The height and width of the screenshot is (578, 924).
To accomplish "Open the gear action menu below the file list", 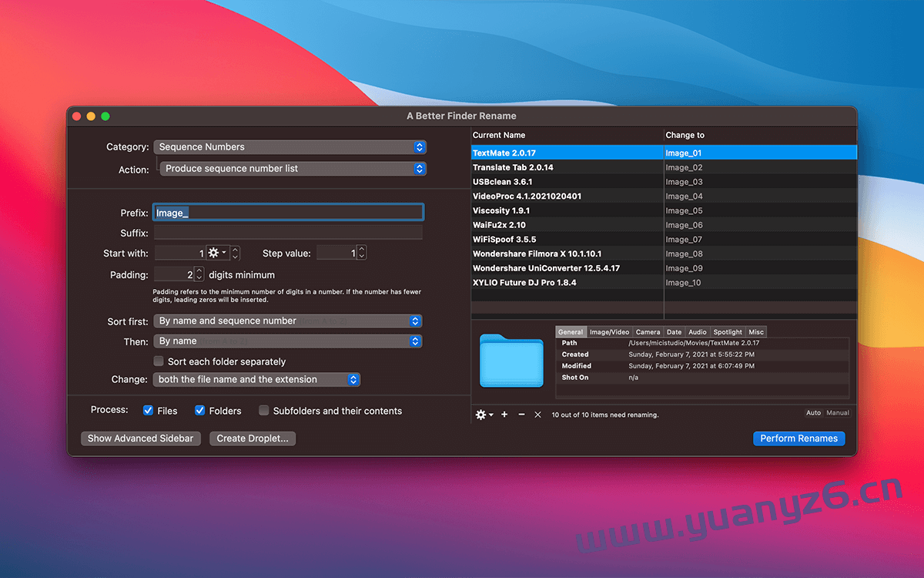I will [481, 415].
